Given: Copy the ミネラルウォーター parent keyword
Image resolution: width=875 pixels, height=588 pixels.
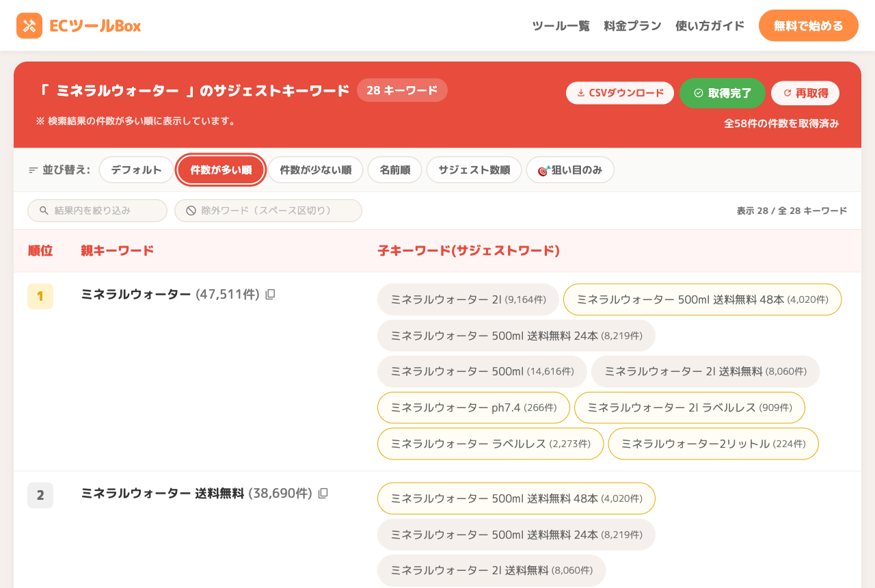Looking at the screenshot, I should [x=270, y=294].
